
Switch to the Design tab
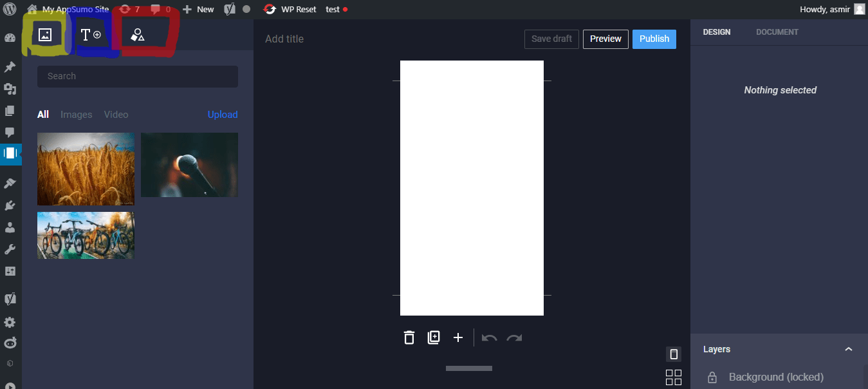[717, 32]
